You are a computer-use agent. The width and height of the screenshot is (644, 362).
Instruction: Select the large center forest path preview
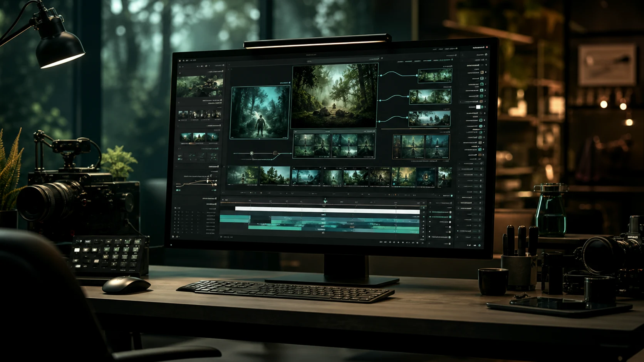click(334, 96)
